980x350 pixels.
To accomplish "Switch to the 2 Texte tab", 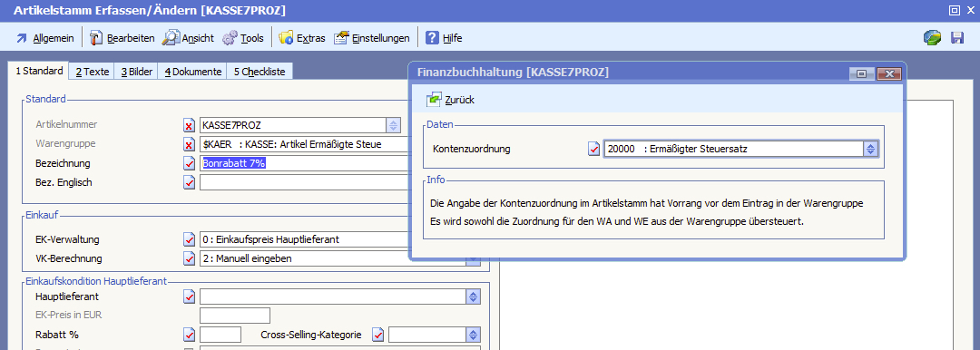I will [x=92, y=72].
